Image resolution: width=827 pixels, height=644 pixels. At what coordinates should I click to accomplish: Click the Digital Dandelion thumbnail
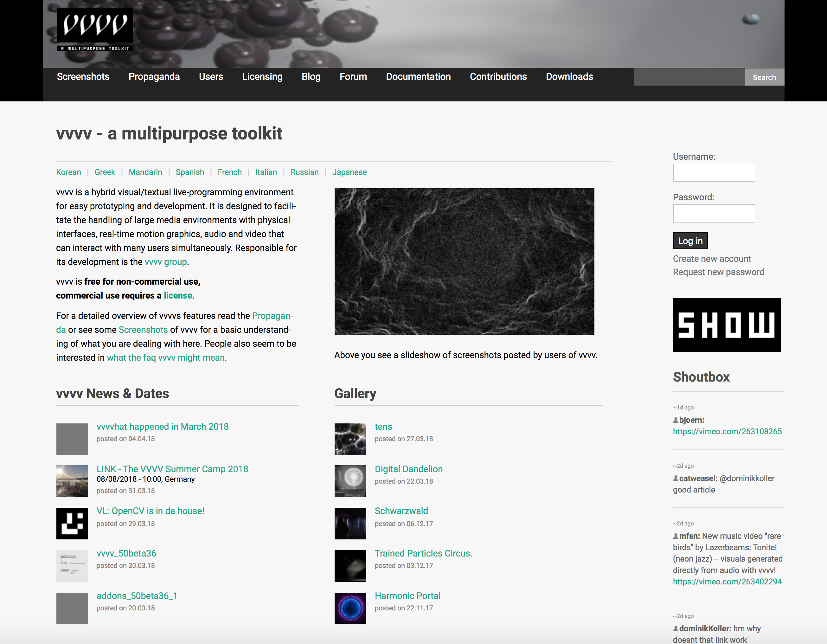350,481
